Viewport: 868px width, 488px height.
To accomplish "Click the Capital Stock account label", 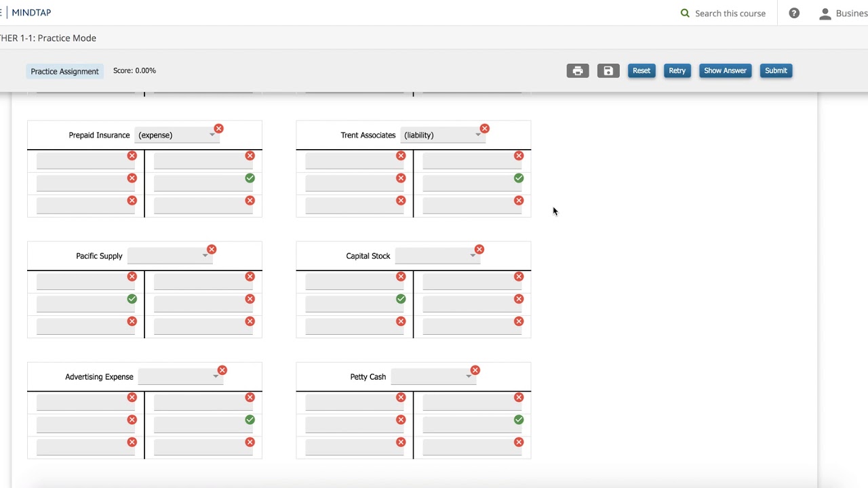I will (368, 256).
